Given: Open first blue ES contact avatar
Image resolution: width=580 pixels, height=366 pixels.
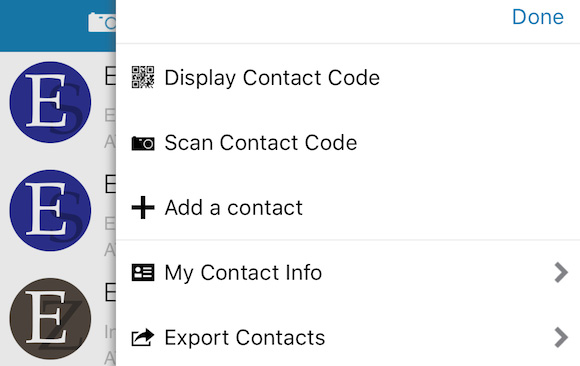Looking at the screenshot, I should point(50,102).
